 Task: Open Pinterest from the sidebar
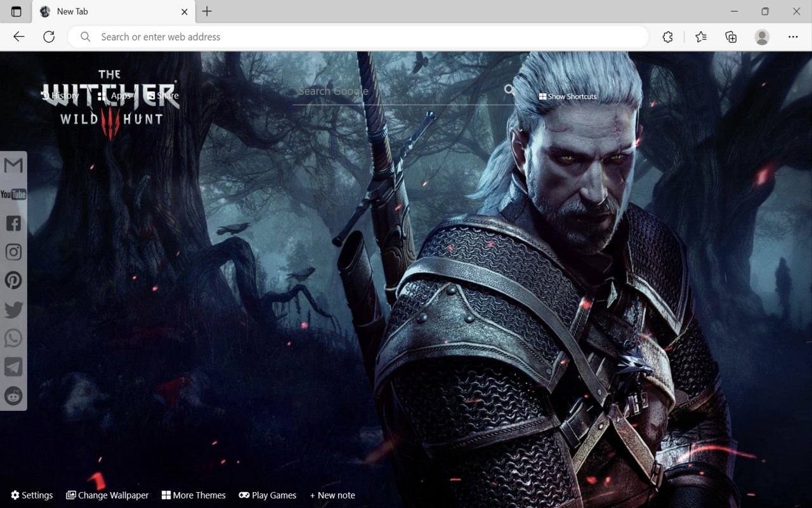(x=13, y=280)
